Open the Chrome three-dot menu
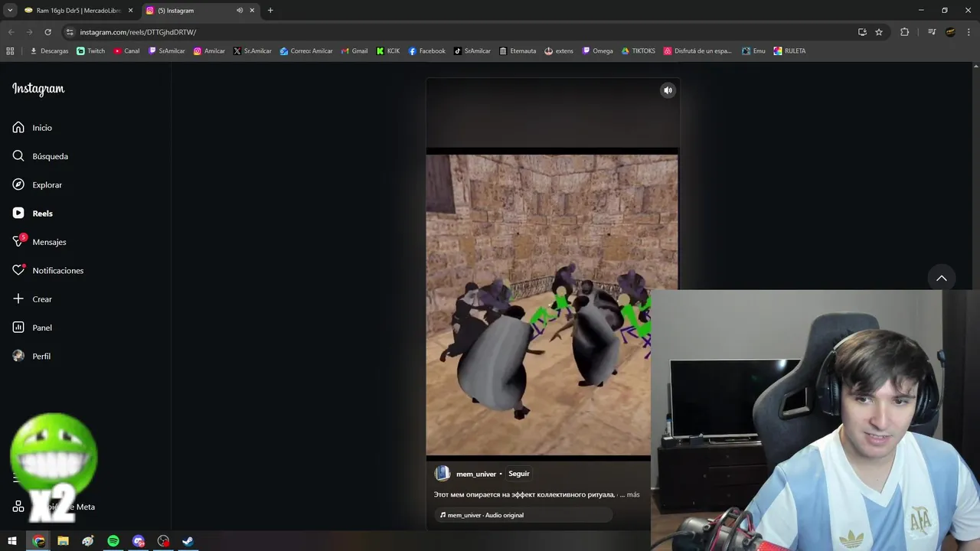 point(969,32)
